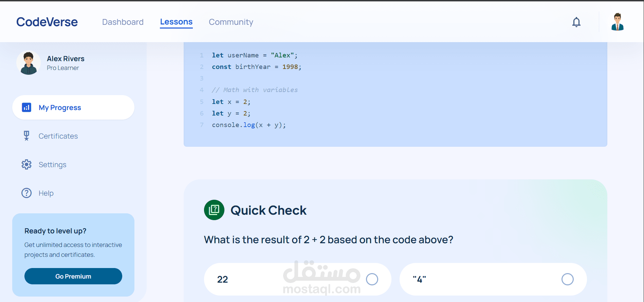Click the Quick Check green icon

pos(214,210)
